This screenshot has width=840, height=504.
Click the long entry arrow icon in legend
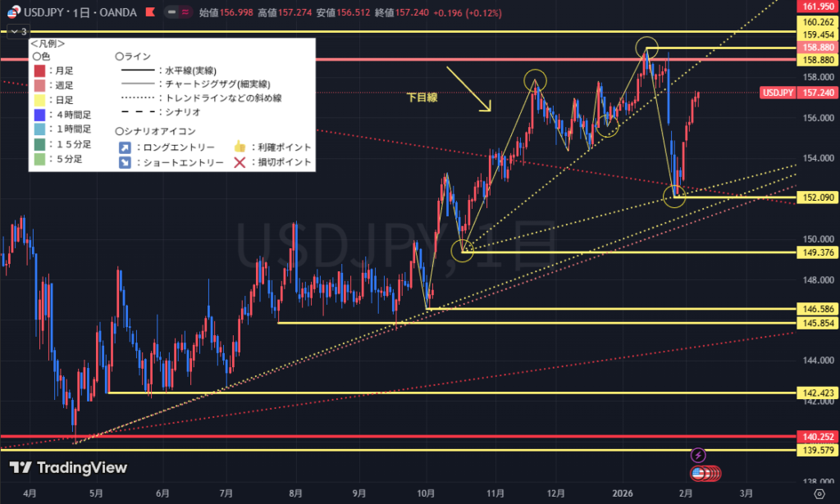[123, 148]
